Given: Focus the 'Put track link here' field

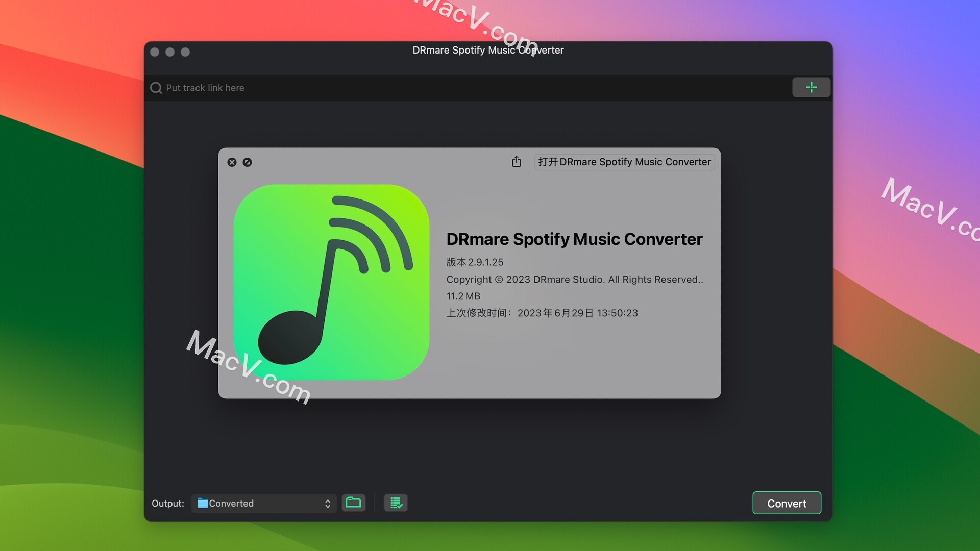Looking at the screenshot, I should point(467,88).
